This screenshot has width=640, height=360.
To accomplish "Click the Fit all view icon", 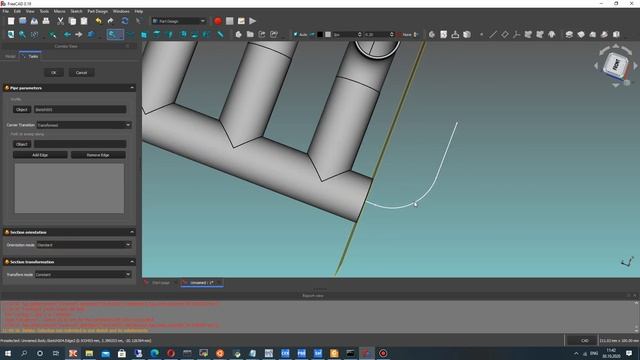I will pyautogui.click(x=11, y=35).
